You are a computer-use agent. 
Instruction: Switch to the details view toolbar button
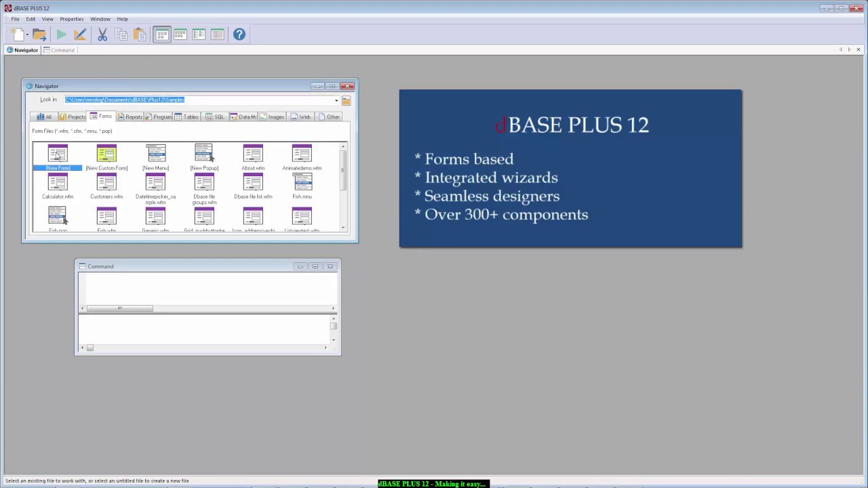pyautogui.click(x=217, y=35)
